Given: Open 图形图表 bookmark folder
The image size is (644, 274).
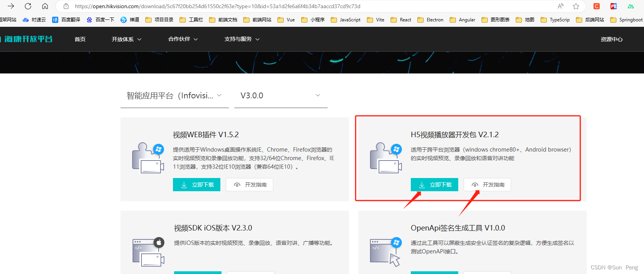Looking at the screenshot, I should 496,20.
